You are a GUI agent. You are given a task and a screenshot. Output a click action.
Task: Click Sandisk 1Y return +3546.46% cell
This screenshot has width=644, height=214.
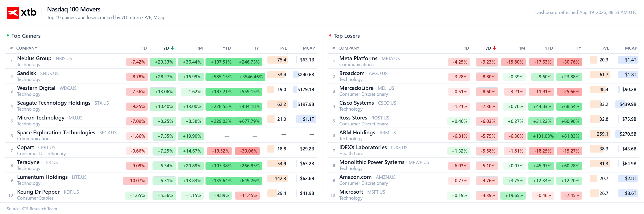point(251,77)
